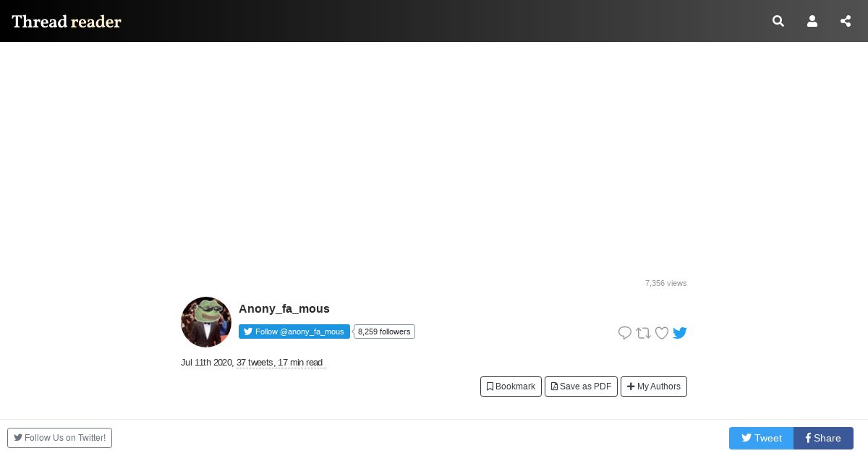Screen dimensions: 868x456
Task: Open the search icon in header
Action: pyautogui.click(x=778, y=21)
